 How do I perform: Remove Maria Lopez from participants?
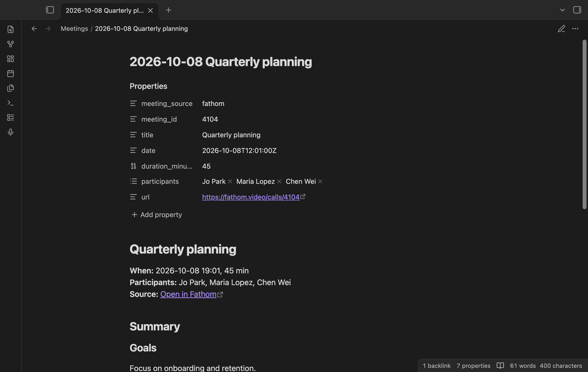point(279,182)
